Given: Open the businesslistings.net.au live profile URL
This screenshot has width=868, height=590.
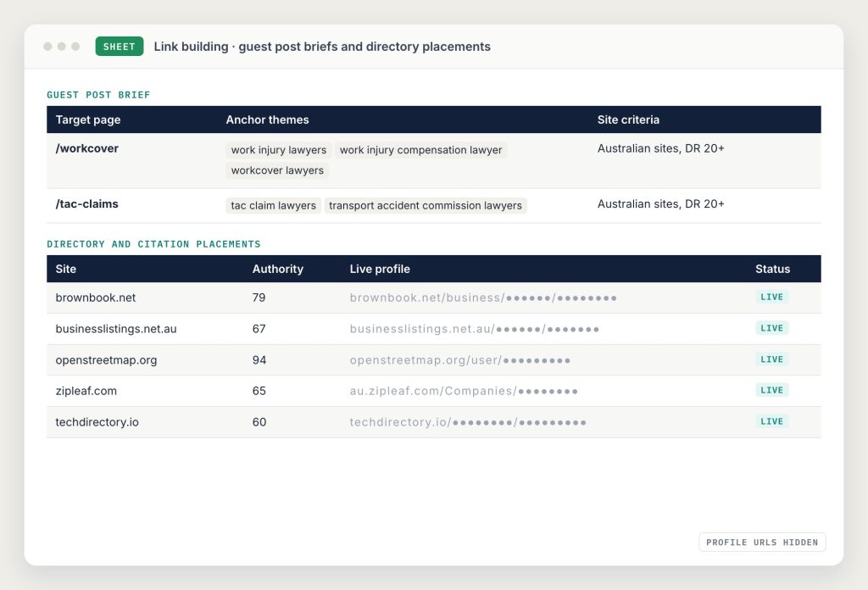Looking at the screenshot, I should pyautogui.click(x=474, y=329).
